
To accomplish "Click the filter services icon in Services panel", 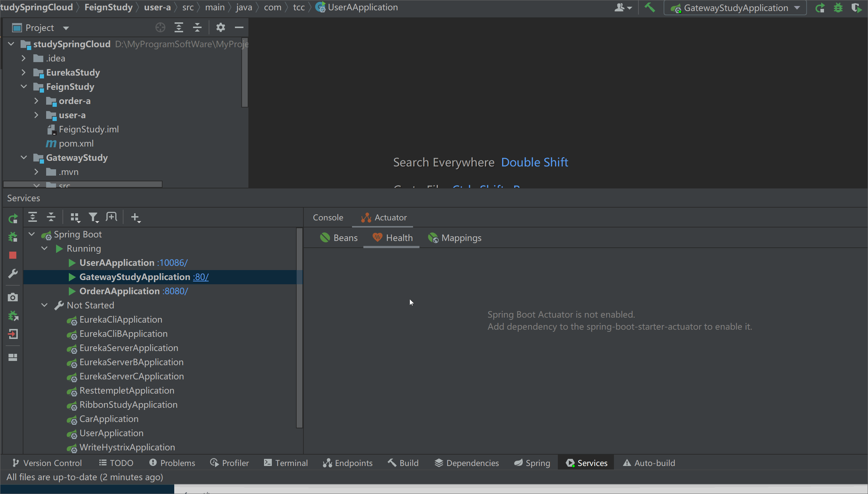I will pos(94,217).
